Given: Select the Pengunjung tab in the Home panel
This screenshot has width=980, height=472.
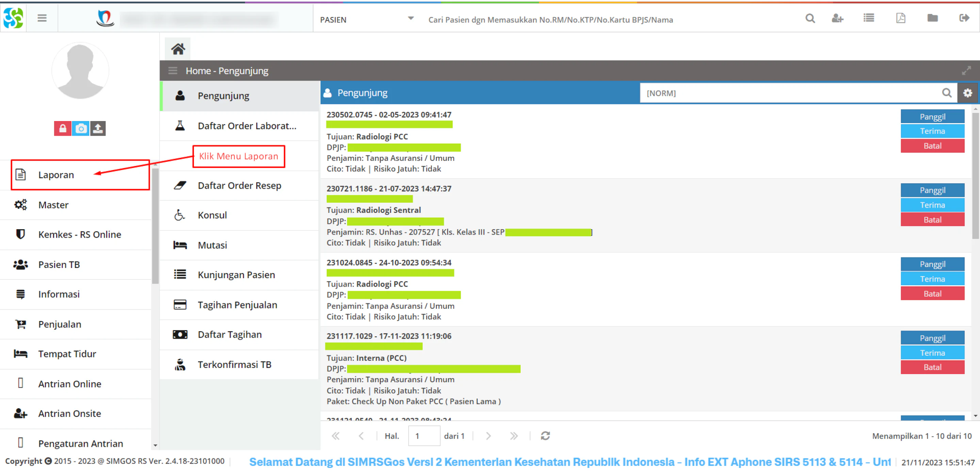Looking at the screenshot, I should click(x=240, y=96).
